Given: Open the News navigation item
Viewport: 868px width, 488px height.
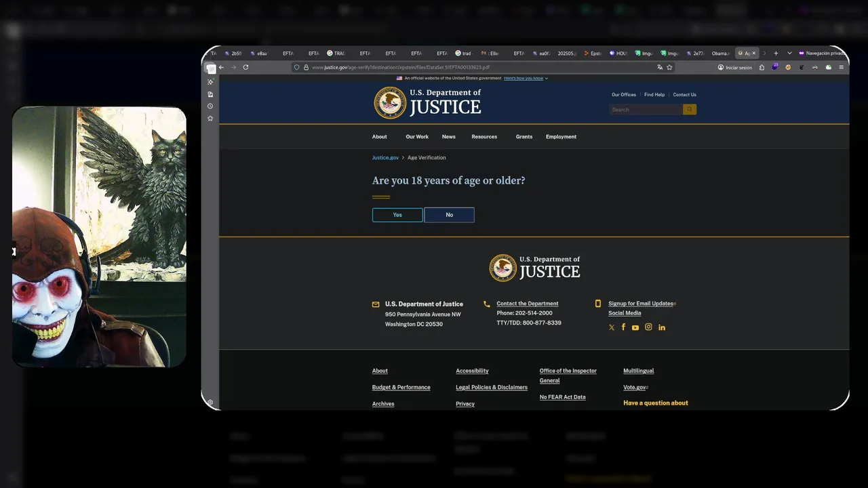Looking at the screenshot, I should (449, 137).
